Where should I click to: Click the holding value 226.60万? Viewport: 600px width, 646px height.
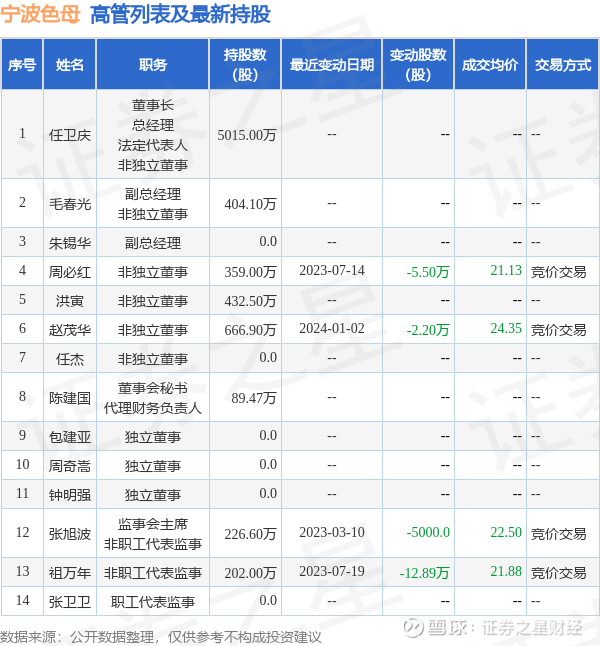250,534
